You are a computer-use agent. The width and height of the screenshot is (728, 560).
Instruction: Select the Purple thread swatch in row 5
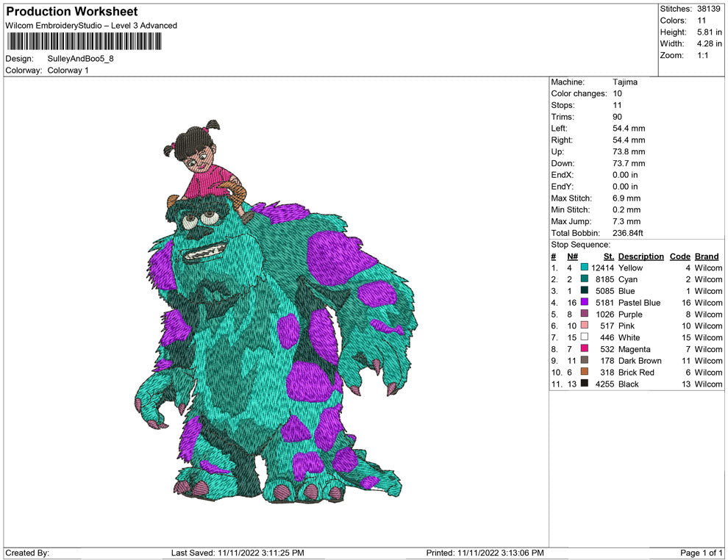pos(585,314)
